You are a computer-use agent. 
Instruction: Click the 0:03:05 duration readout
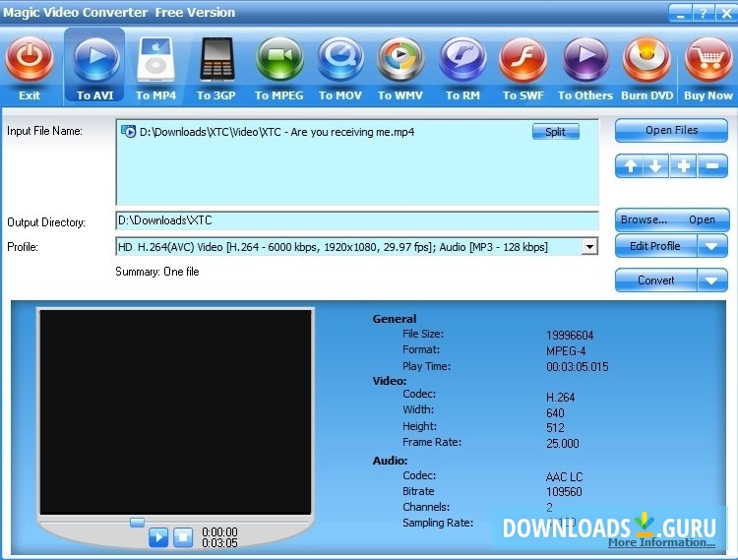point(219,542)
